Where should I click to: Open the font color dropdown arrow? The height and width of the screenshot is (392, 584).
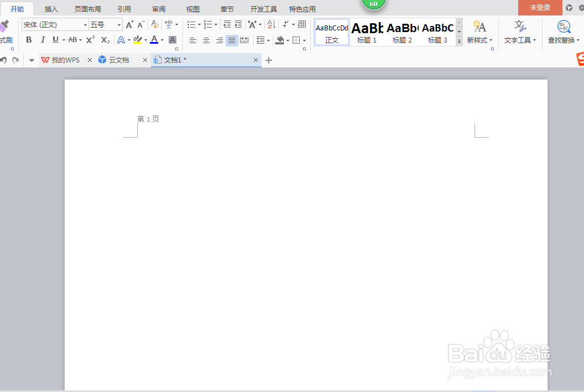[163, 40]
